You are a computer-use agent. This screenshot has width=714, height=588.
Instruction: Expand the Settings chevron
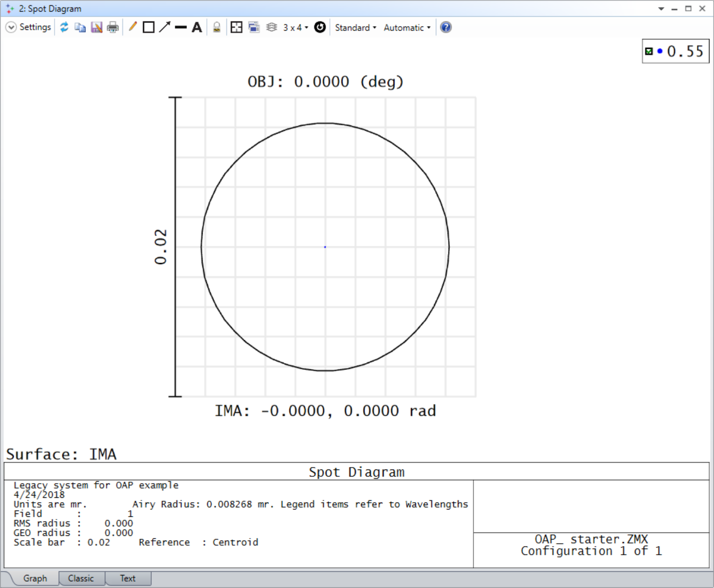point(11,27)
